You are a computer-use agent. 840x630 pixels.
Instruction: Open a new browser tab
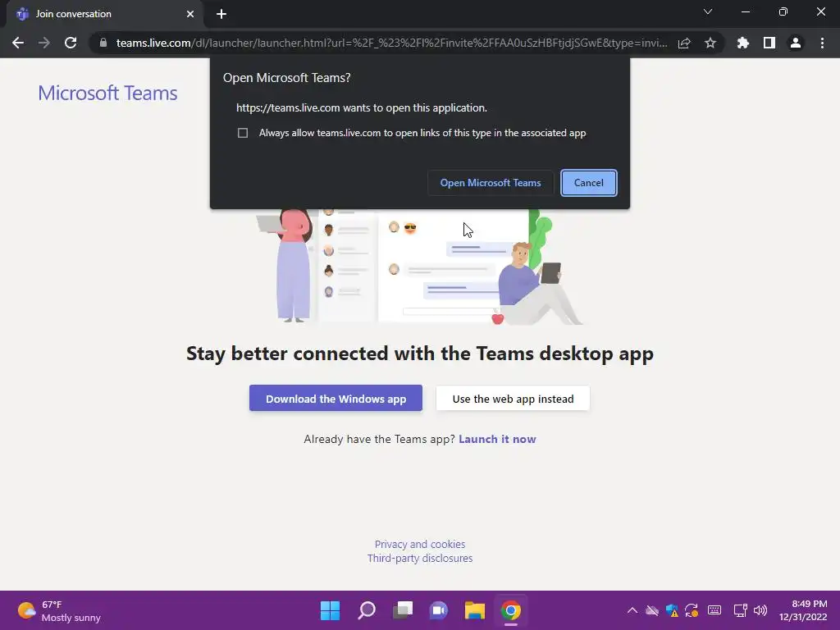coord(221,14)
